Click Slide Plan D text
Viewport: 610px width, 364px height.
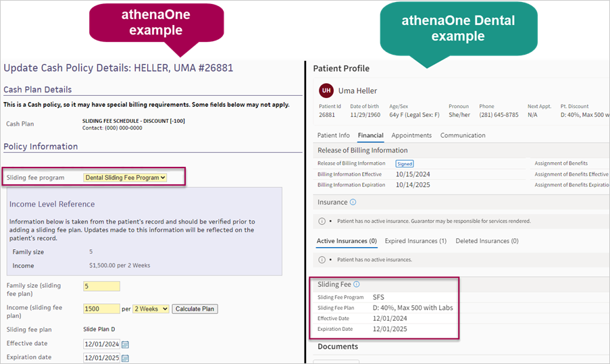(99, 329)
